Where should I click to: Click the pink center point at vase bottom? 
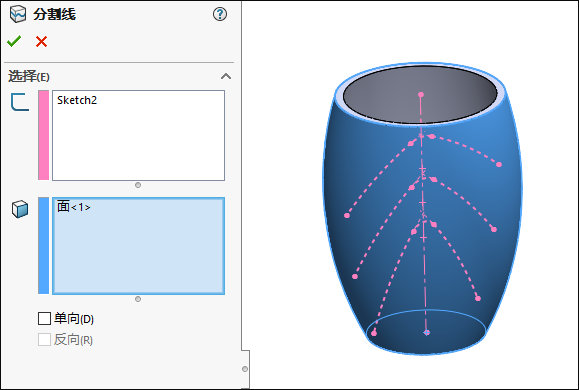426,333
